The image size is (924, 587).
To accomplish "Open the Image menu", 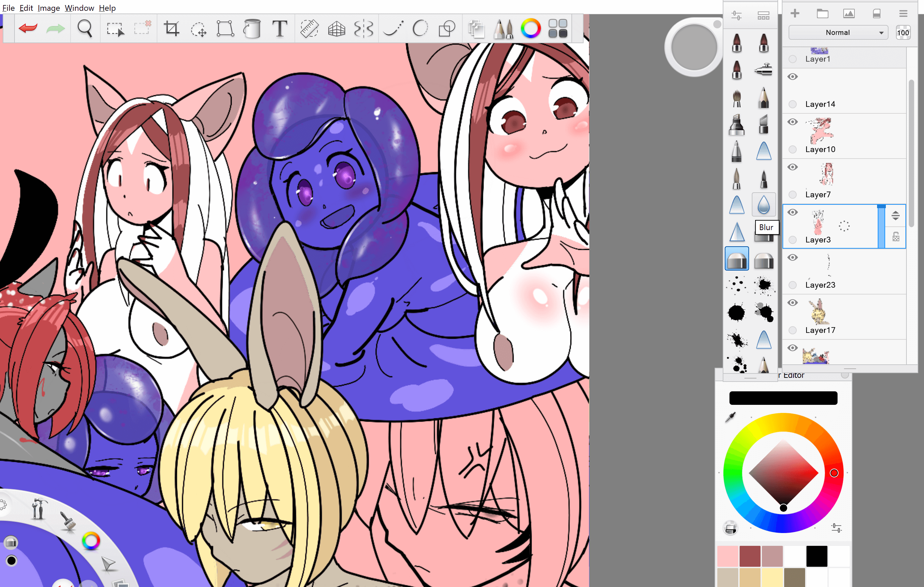I will [48, 8].
